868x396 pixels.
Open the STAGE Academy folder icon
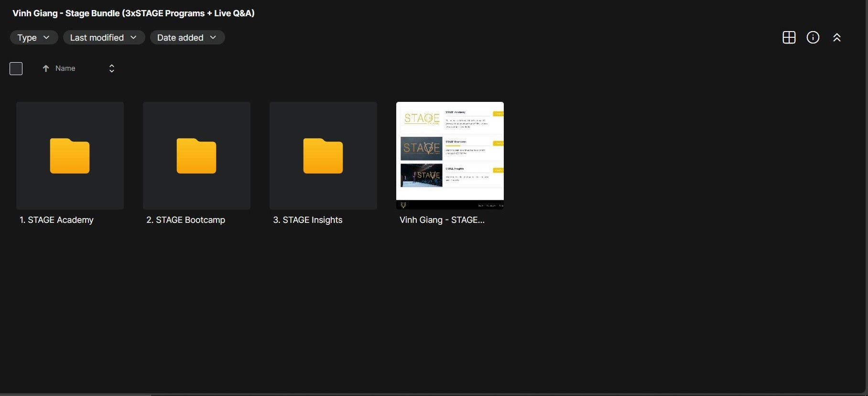70,155
